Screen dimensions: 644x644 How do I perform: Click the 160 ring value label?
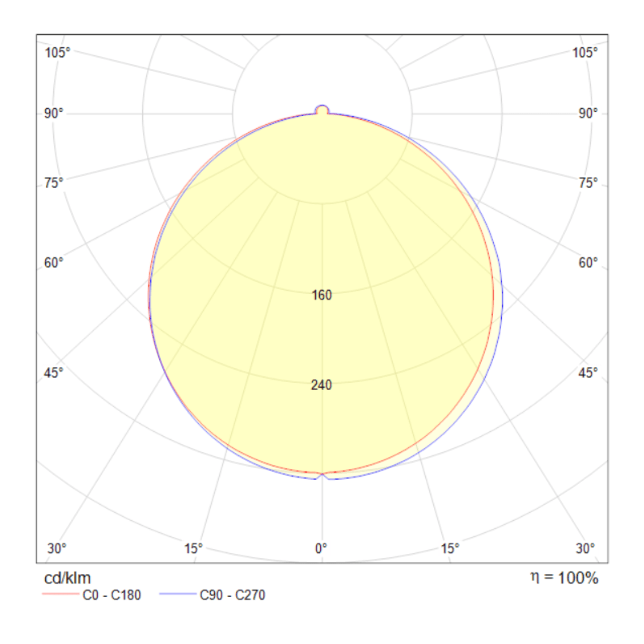[322, 295]
